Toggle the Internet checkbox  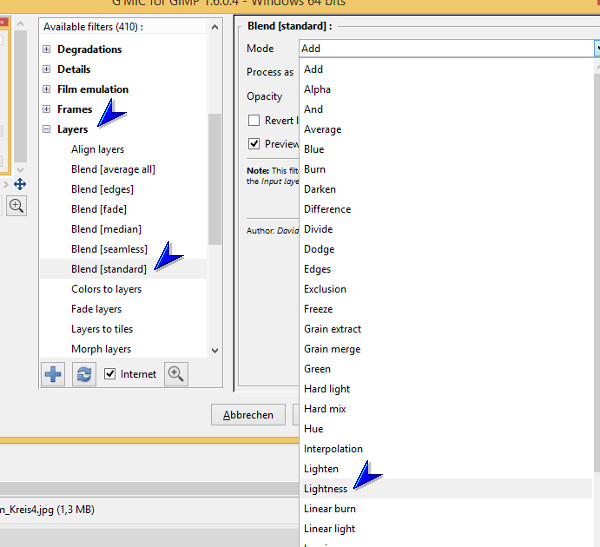coord(110,374)
